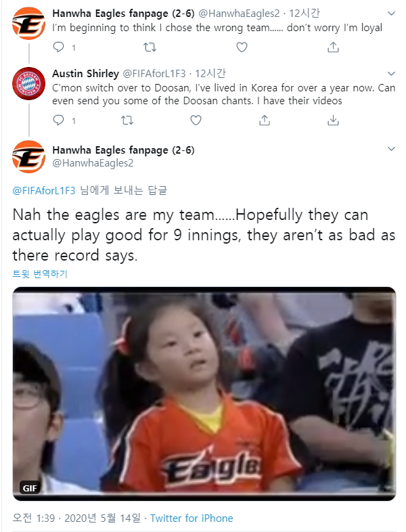Image resolution: width=406 pixels, height=532 pixels.
Task: Retweet the first Hanwha Eagles tweet
Action: (x=150, y=47)
